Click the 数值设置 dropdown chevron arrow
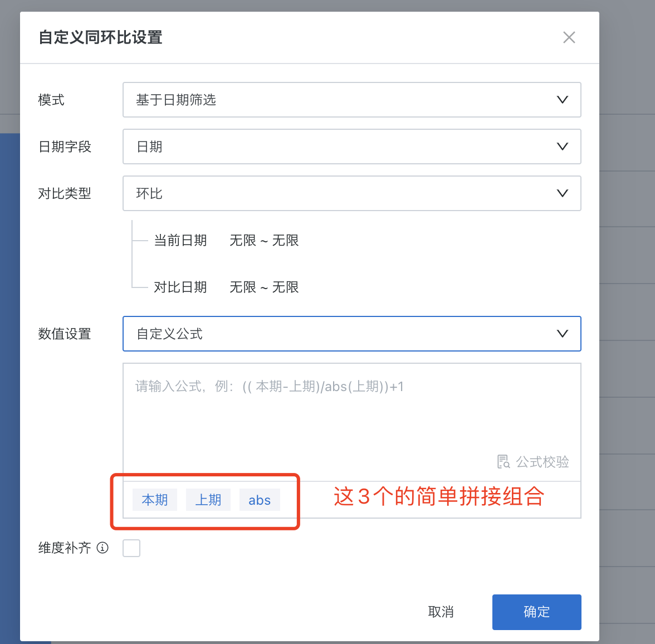 pos(563,334)
